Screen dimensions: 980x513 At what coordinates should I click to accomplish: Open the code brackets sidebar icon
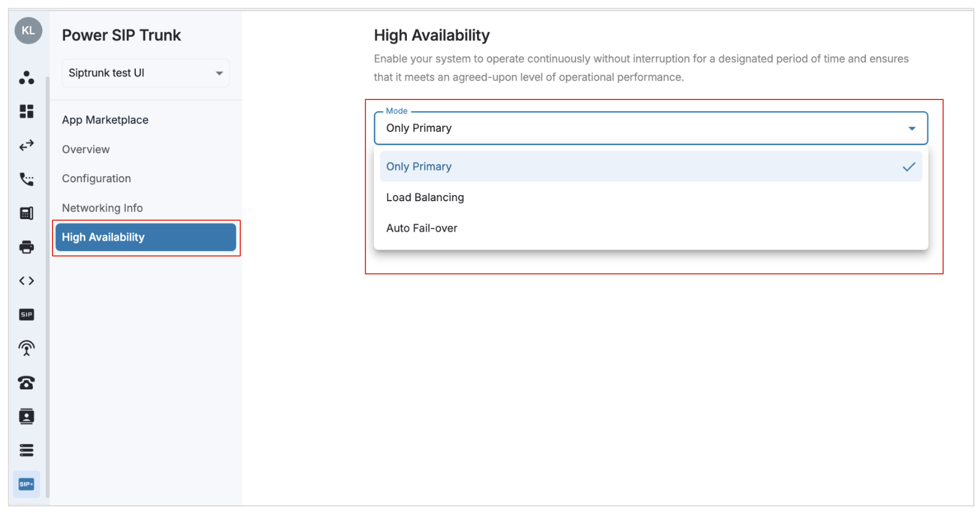(26, 281)
